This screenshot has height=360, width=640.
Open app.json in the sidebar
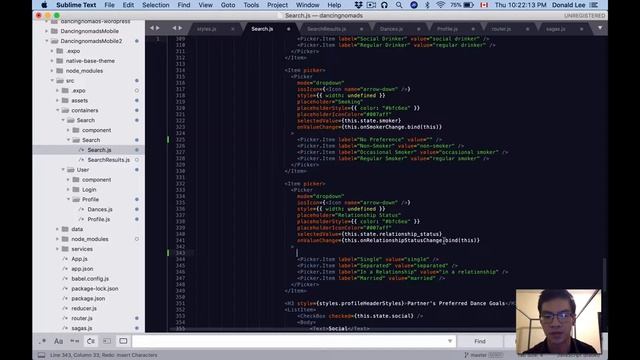(x=82, y=269)
